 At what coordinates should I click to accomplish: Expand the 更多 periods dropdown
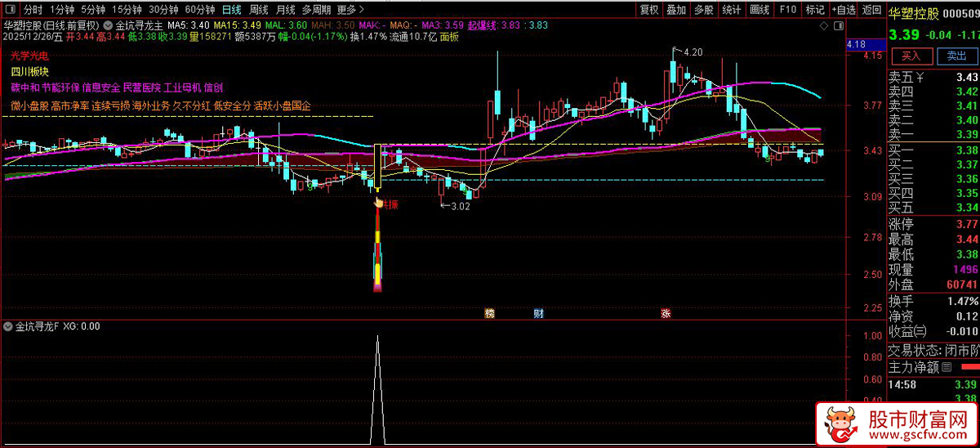350,10
